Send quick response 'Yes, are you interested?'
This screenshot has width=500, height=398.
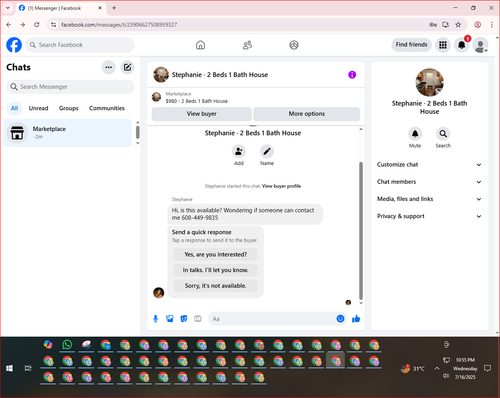tap(216, 255)
